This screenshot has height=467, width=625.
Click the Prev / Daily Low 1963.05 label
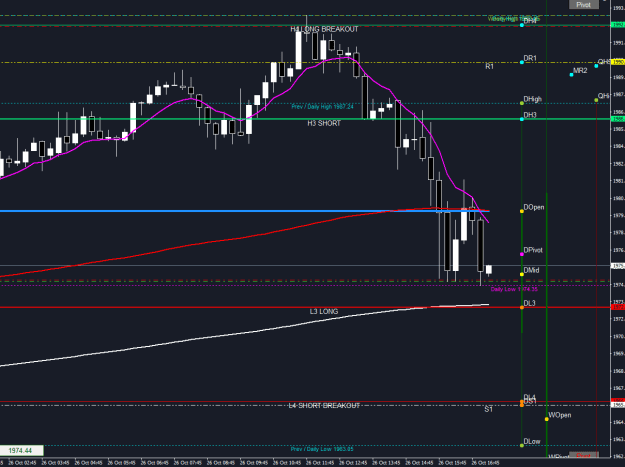322,449
